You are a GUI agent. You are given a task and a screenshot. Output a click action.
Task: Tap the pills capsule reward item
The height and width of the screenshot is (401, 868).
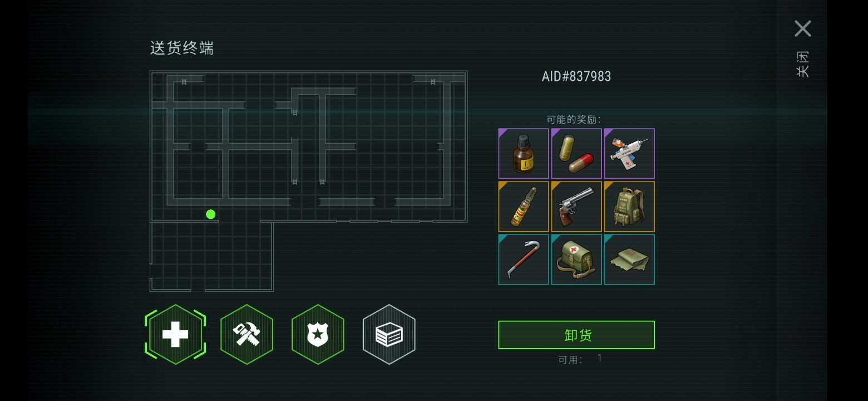pos(576,154)
